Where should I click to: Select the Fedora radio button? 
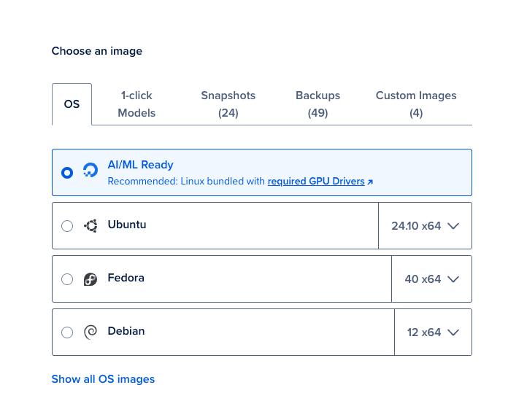[x=67, y=279]
